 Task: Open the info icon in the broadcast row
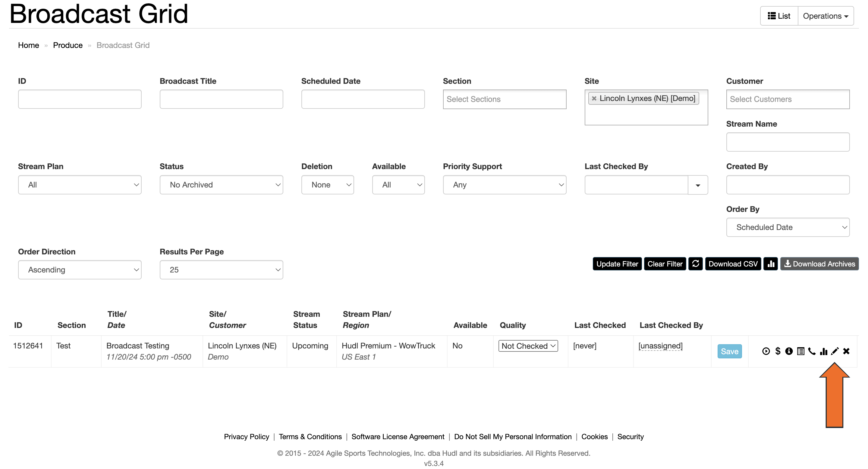coord(789,351)
